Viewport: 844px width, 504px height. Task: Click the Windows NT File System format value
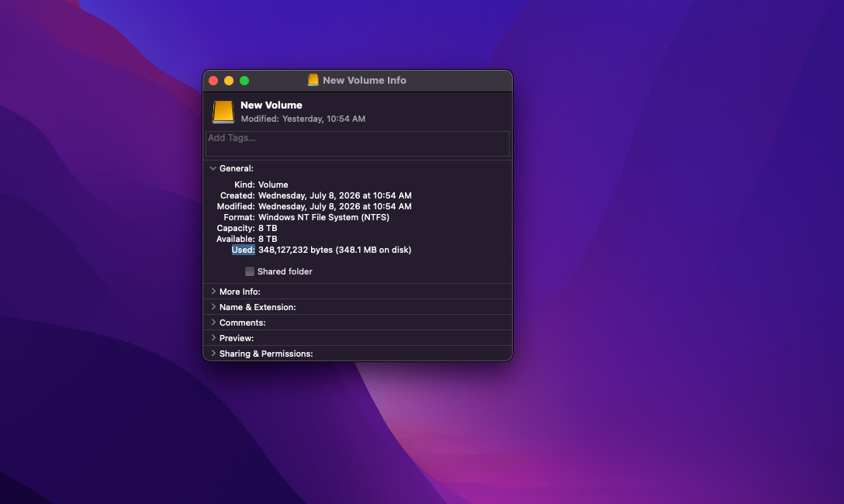pos(323,217)
